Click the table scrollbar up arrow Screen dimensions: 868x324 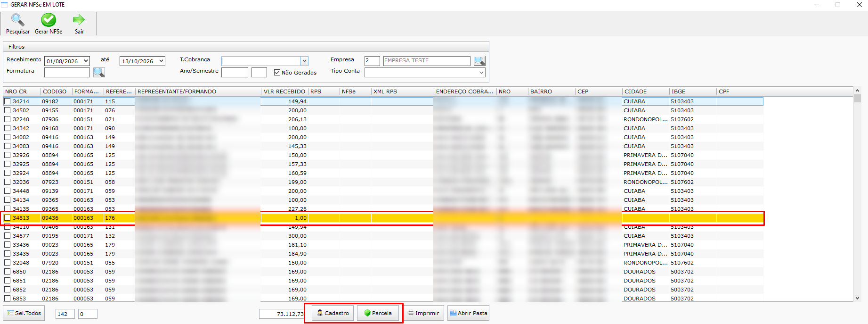click(857, 91)
